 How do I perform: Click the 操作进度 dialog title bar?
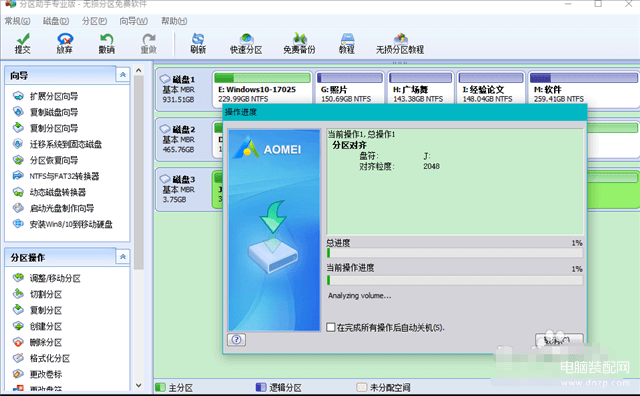[404, 112]
